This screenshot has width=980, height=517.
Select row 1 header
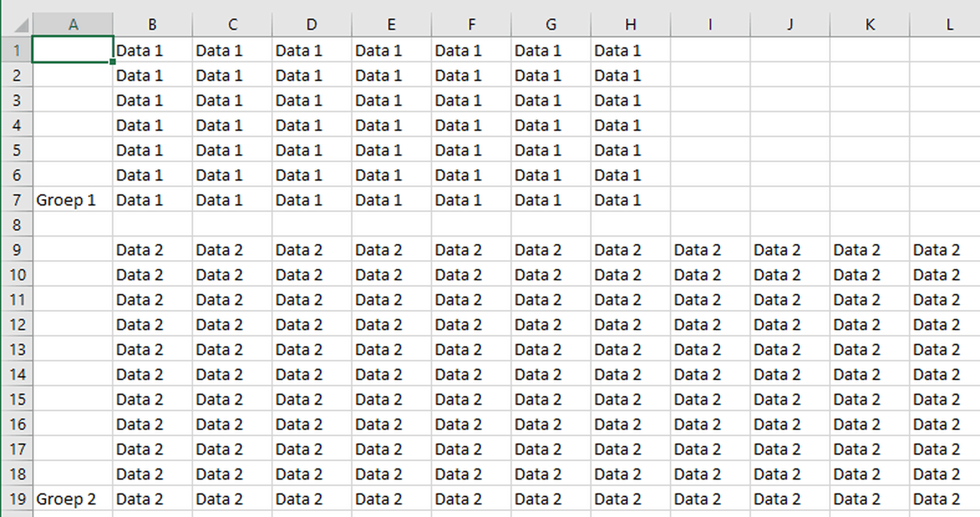(16, 51)
